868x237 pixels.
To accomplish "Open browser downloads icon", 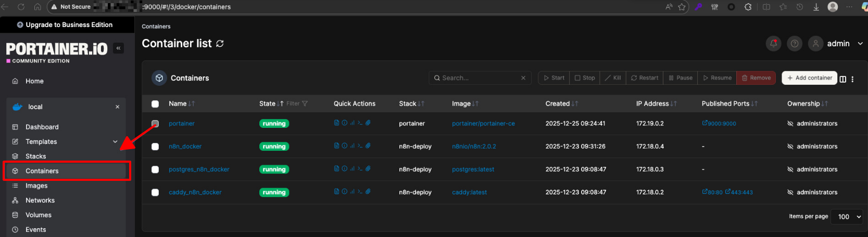I will coord(816,7).
